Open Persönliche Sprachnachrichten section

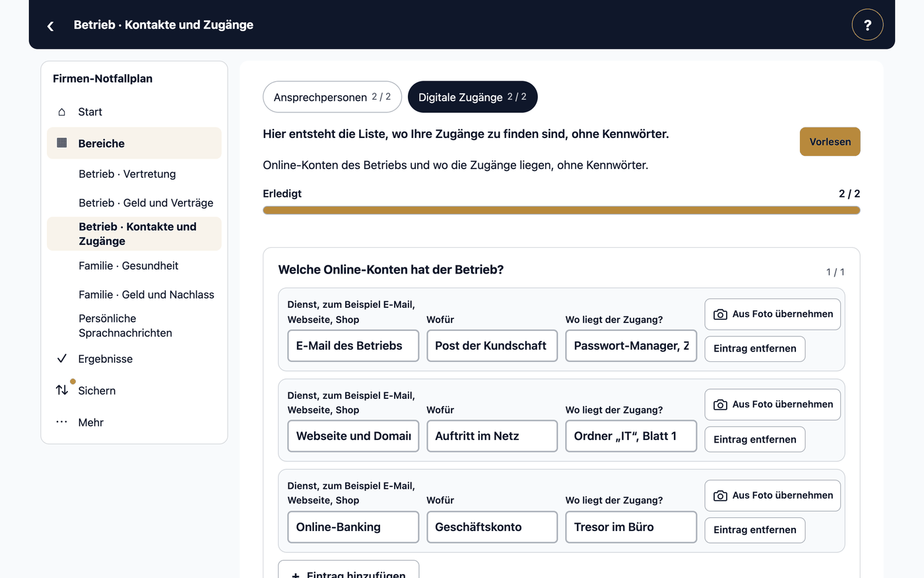click(x=125, y=326)
